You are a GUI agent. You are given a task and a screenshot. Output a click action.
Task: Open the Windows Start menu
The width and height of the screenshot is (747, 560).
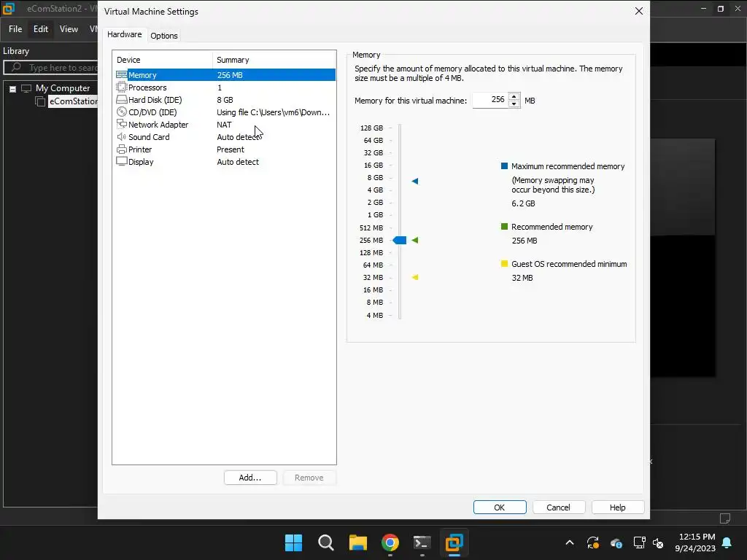(293, 542)
